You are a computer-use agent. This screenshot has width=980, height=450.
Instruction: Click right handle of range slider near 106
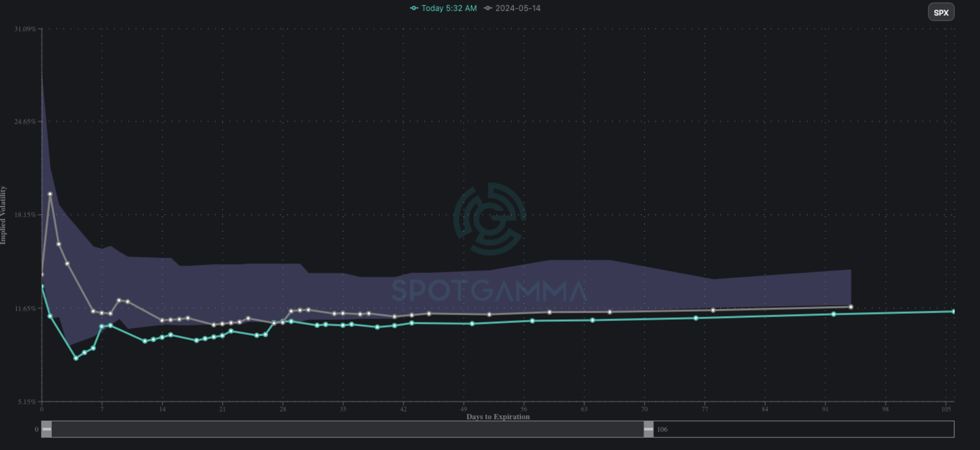coord(648,429)
